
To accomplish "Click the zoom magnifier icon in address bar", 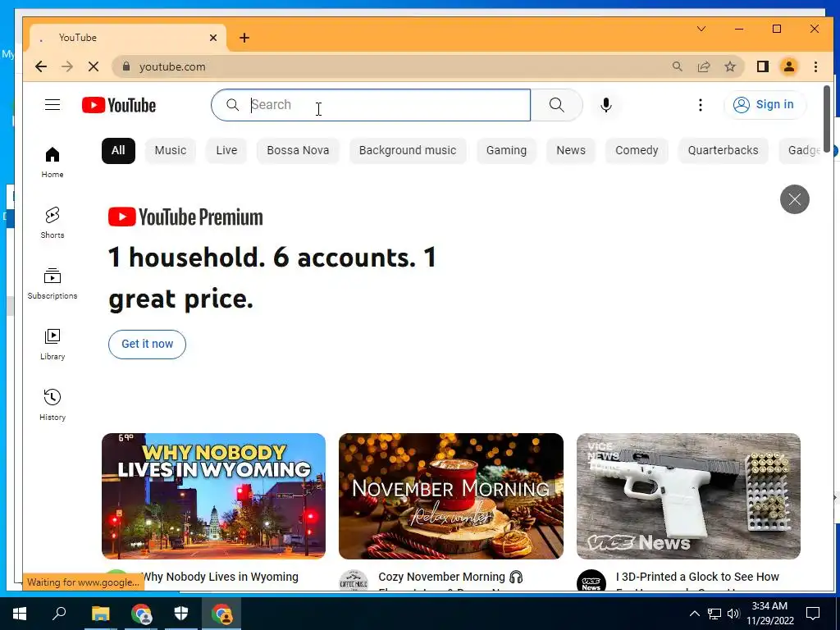I will [x=677, y=66].
